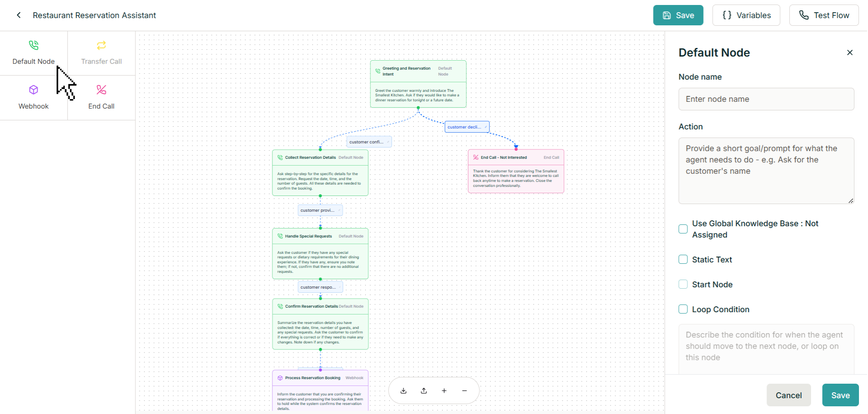Add a Transfer Call node from the palette
The image size is (868, 414).
(101, 53)
